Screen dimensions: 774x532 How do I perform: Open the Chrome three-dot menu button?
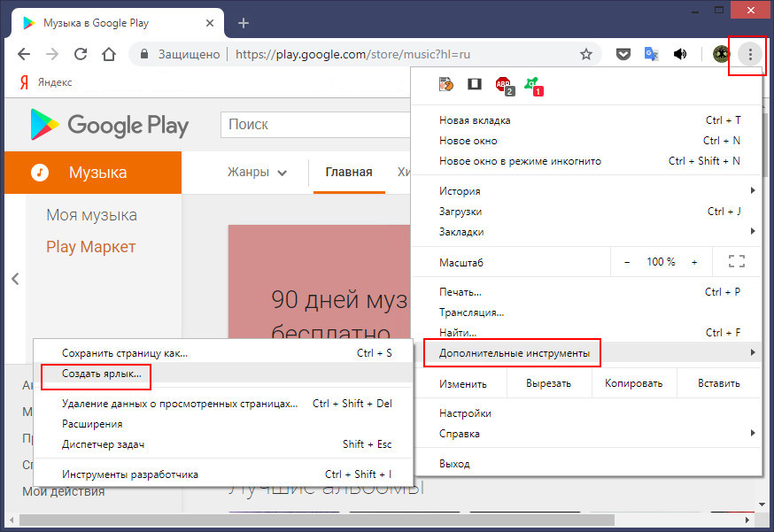coord(750,54)
